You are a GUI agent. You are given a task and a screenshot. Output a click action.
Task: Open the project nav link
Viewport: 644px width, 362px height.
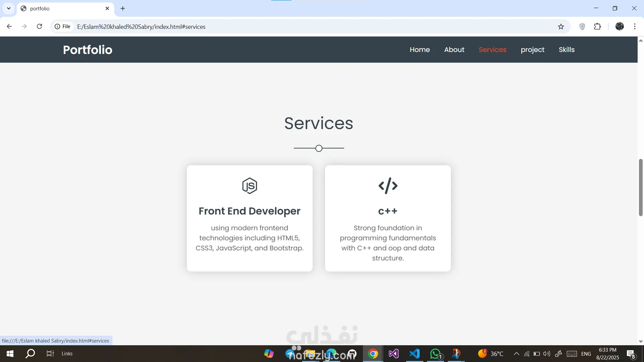coord(532,50)
